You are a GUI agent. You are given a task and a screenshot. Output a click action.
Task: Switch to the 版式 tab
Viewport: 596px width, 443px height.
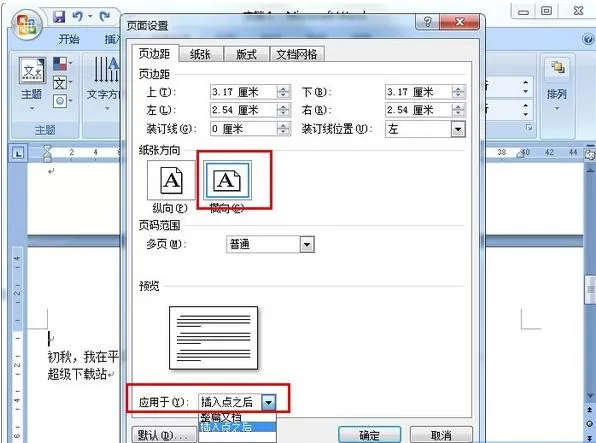246,54
